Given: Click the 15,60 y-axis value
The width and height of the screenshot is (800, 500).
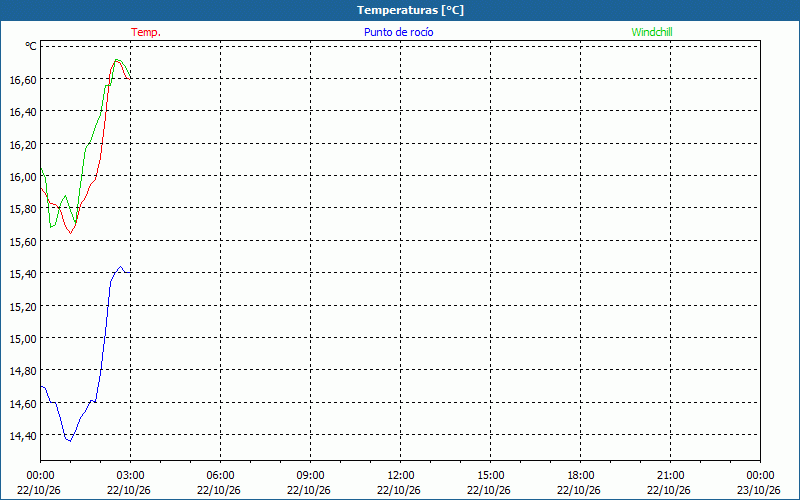Looking at the screenshot, I should click(x=23, y=241).
